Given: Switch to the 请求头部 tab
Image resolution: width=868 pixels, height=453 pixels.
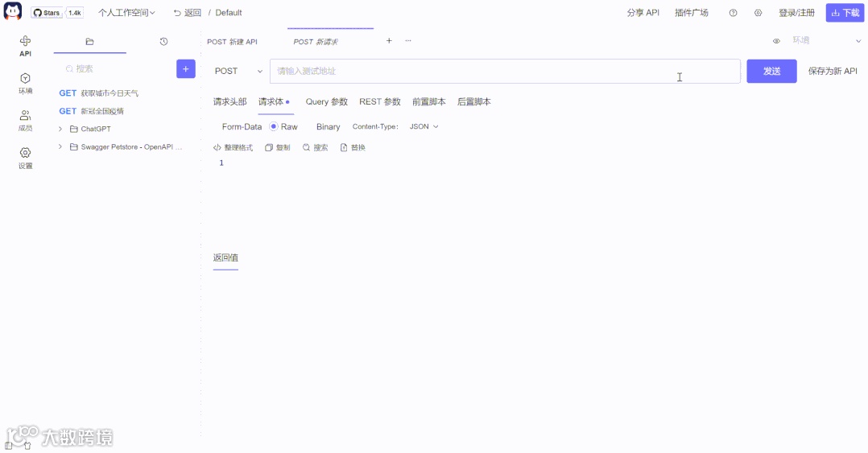Looking at the screenshot, I should pos(229,101).
